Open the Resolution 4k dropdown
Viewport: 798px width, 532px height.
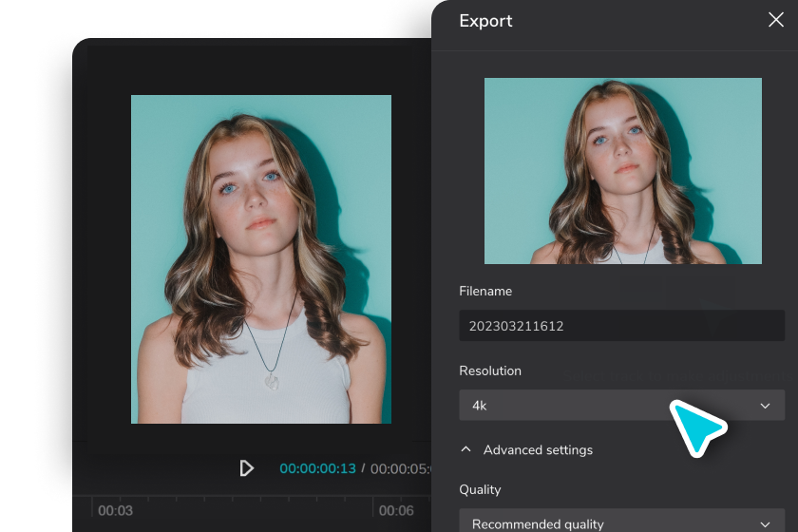pos(621,406)
